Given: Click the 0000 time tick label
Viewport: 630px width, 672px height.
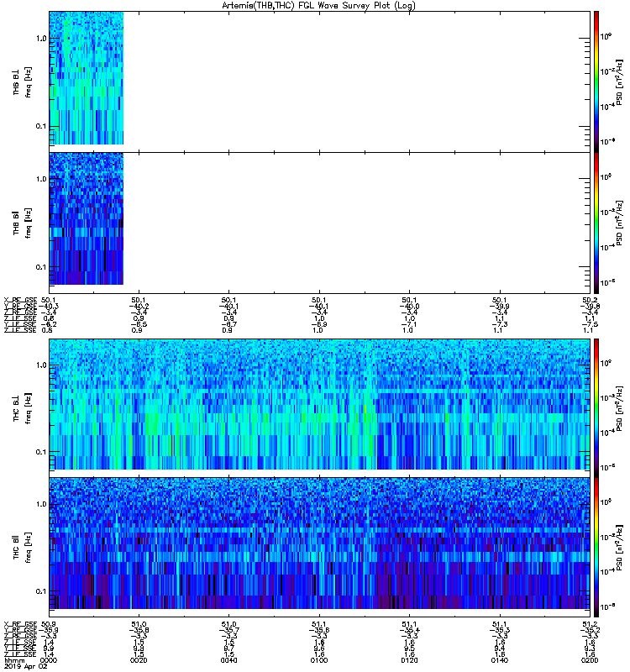Looking at the screenshot, I should pyautogui.click(x=48, y=660).
